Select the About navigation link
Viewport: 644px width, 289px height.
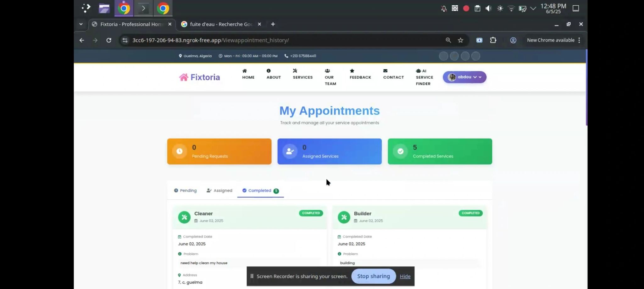click(x=273, y=77)
